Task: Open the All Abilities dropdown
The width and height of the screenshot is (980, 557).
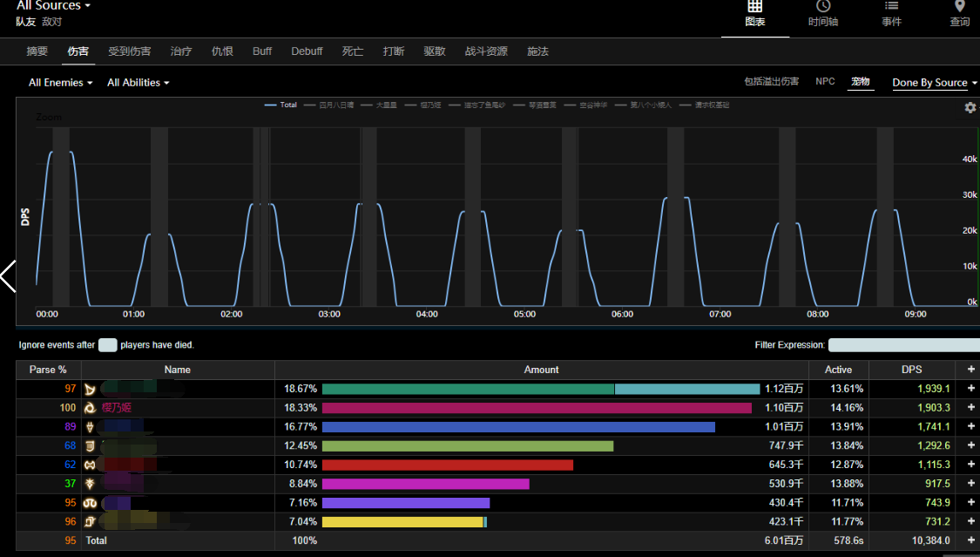Action: tap(138, 83)
